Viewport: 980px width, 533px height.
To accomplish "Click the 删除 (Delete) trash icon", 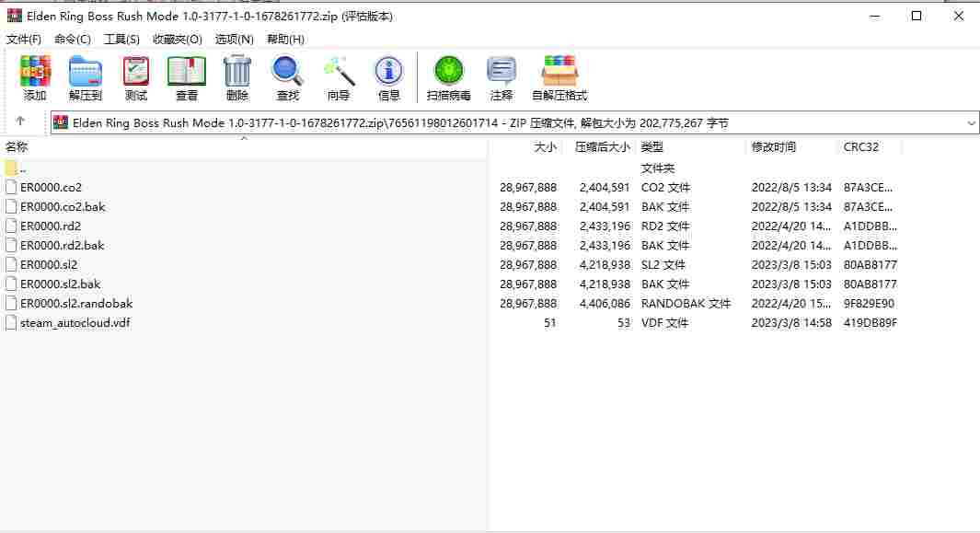I will (236, 71).
